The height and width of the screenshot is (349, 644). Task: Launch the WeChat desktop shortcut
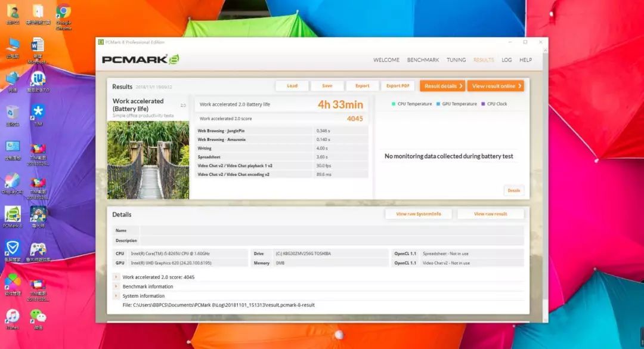pyautogui.click(x=38, y=319)
